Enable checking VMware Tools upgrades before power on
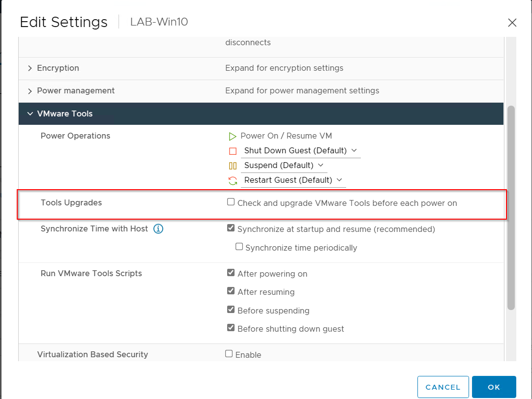 coord(231,202)
